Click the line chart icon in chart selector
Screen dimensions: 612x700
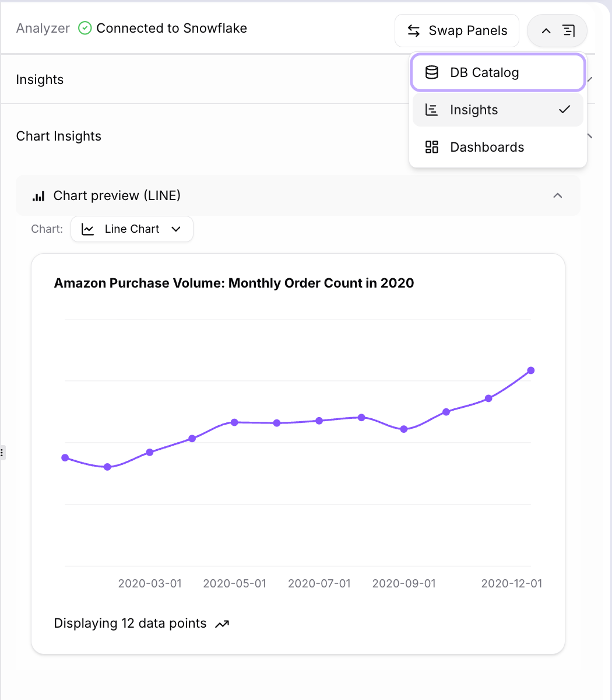88,229
